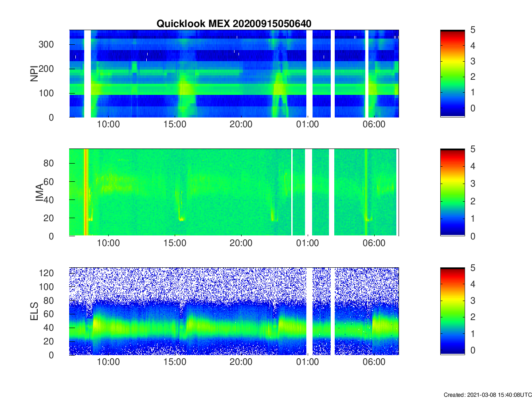Click the NPI panel colorbar
Image resolution: width=532 pixels, height=399 pixels.
tap(453, 74)
